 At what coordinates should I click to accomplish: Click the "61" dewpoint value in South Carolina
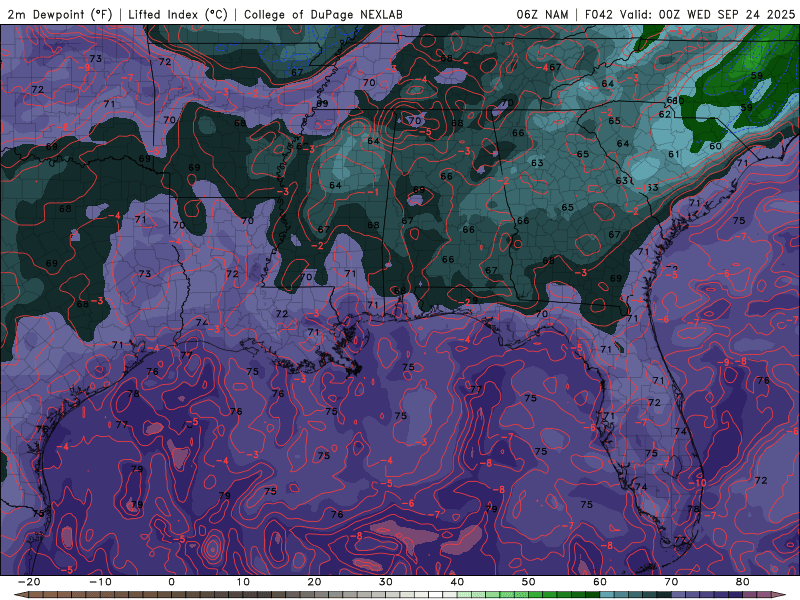tap(673, 154)
